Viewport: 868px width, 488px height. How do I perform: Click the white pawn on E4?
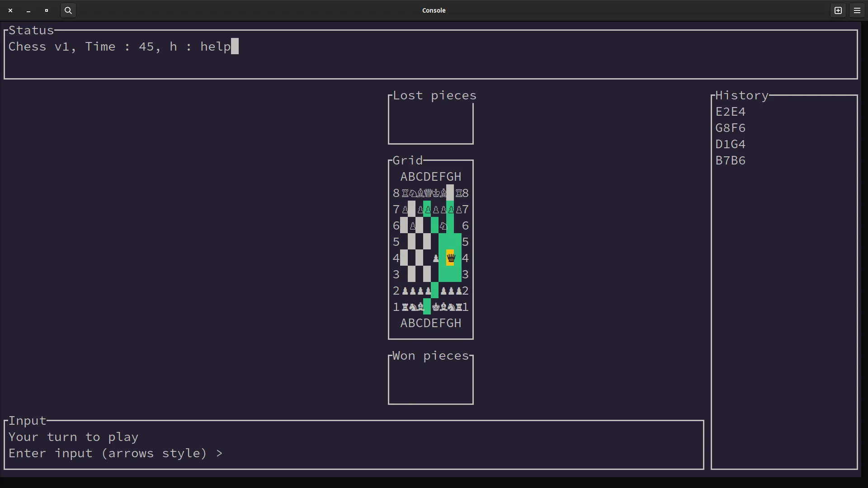point(435,258)
